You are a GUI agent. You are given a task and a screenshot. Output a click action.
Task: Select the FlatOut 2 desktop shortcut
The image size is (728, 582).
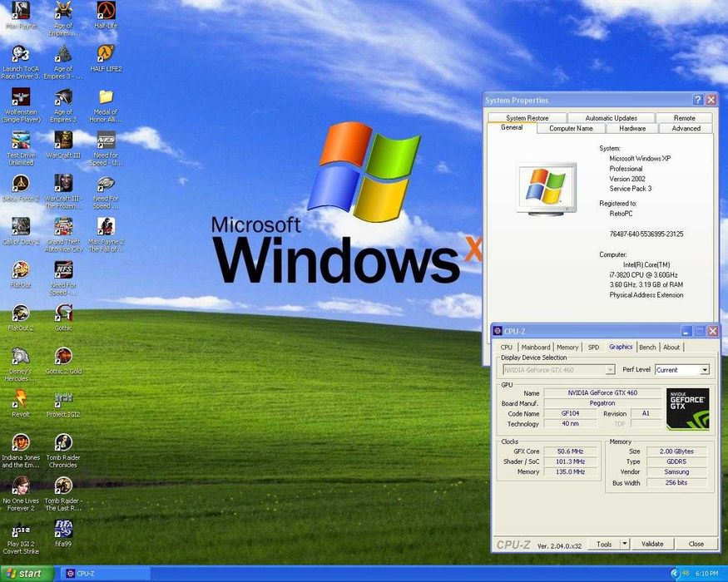[21, 318]
